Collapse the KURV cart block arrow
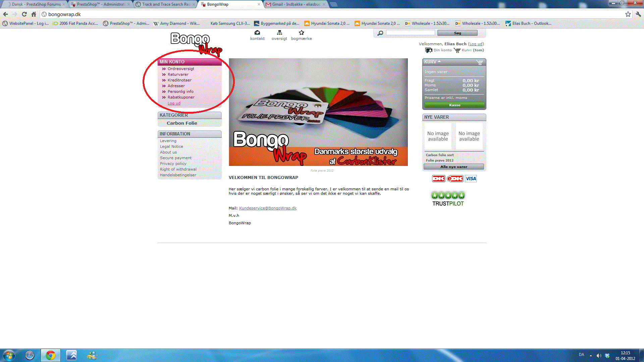644x362 pixels. pyautogui.click(x=439, y=61)
